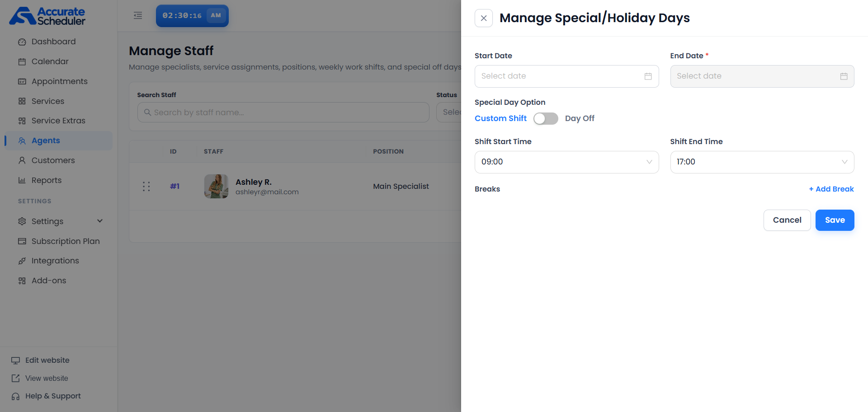Go to the Agents menu item
868x412 pixels.
coord(59,140)
